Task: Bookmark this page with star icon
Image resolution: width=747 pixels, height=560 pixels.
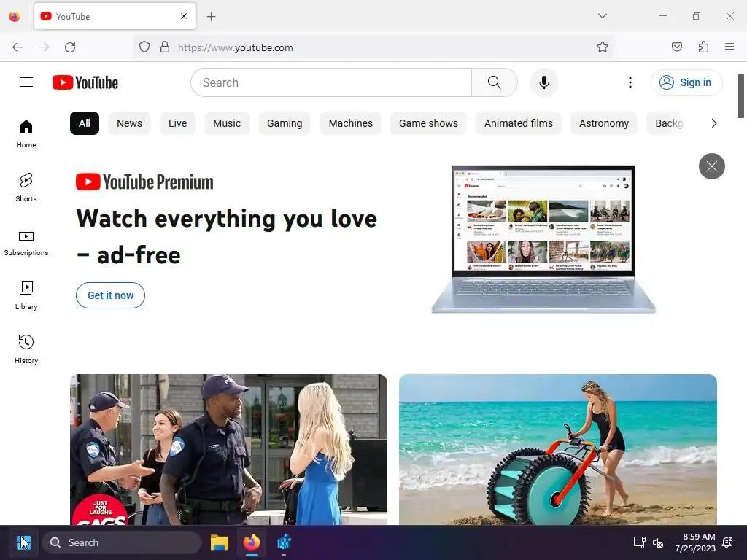Action: coord(602,47)
